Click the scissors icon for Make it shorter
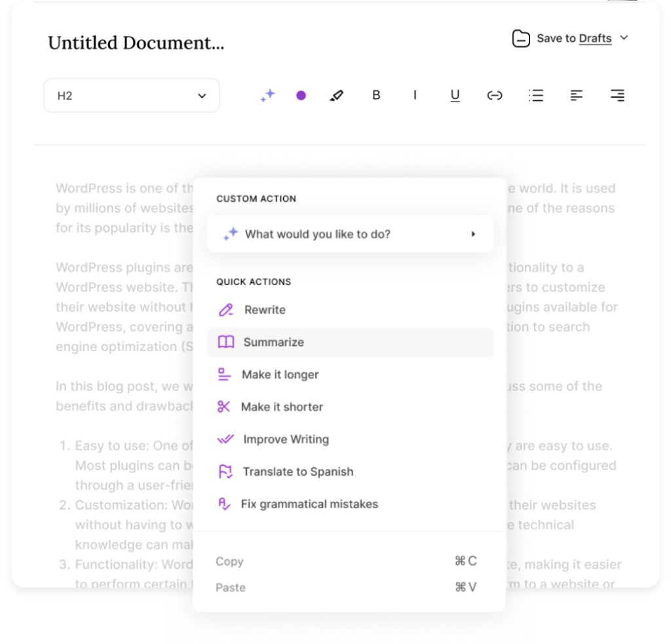The image size is (671, 644). [224, 407]
